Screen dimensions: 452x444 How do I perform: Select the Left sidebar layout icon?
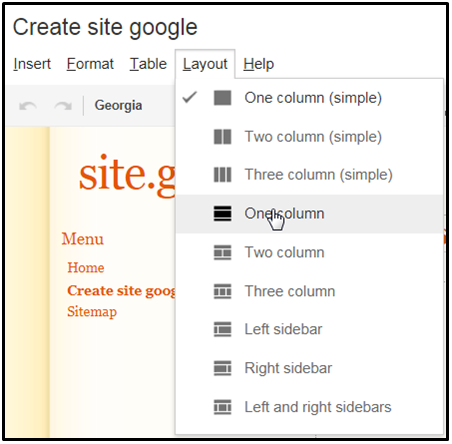(x=222, y=329)
